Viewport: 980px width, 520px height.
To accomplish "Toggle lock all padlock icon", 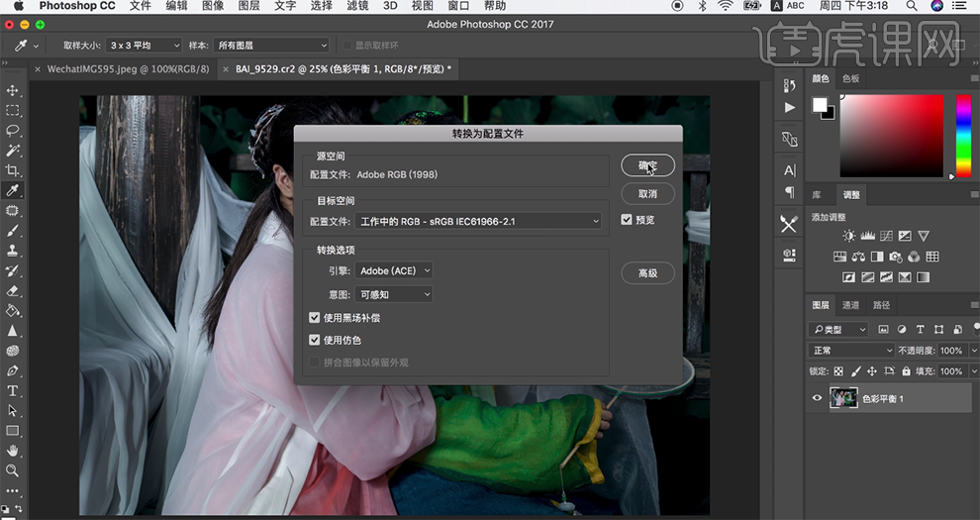I will point(906,371).
